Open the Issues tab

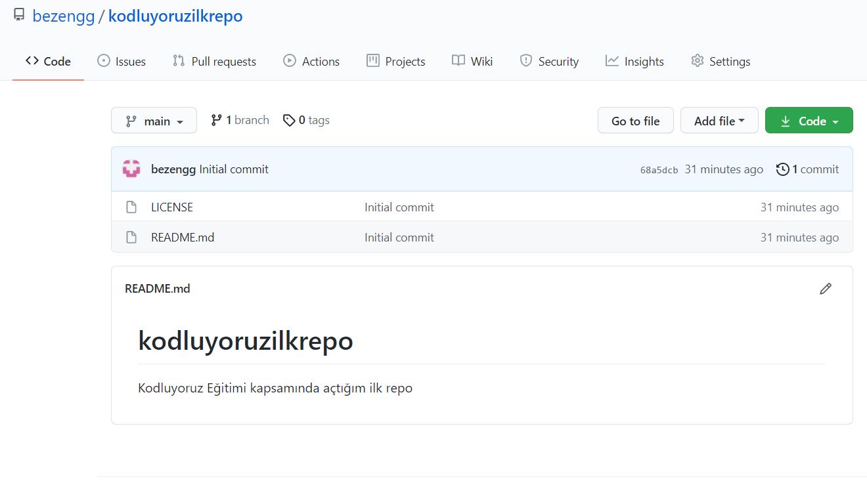coord(122,62)
